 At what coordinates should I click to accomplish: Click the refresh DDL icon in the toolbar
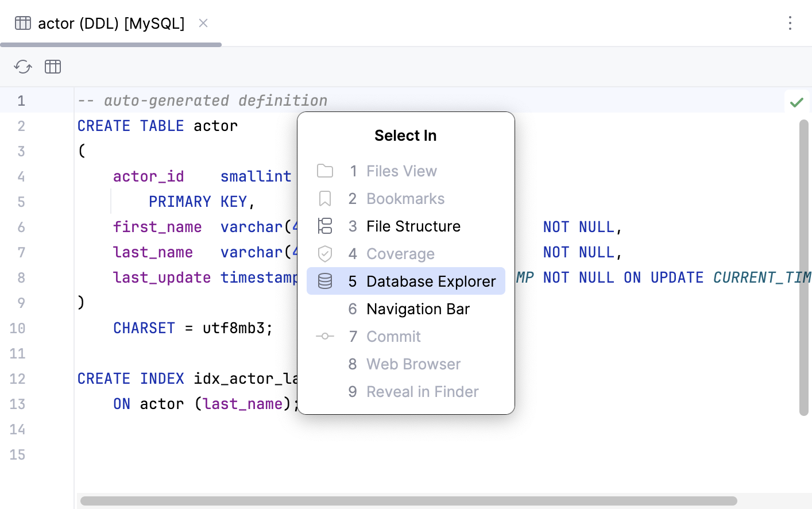pos(22,67)
